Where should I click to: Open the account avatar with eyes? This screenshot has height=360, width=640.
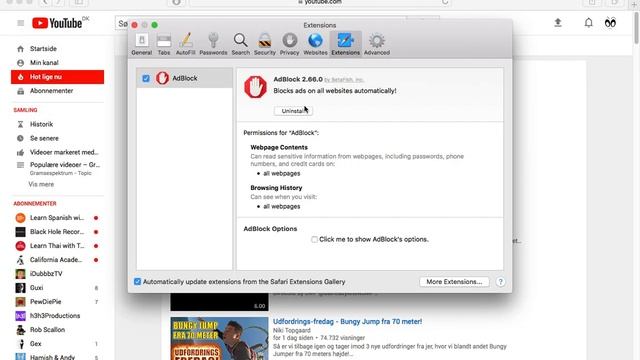coord(610,23)
